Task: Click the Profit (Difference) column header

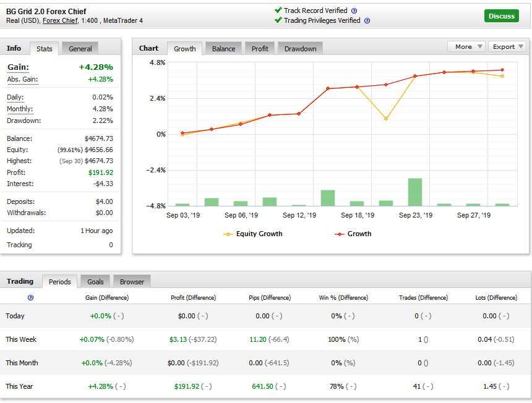Action: click(194, 297)
